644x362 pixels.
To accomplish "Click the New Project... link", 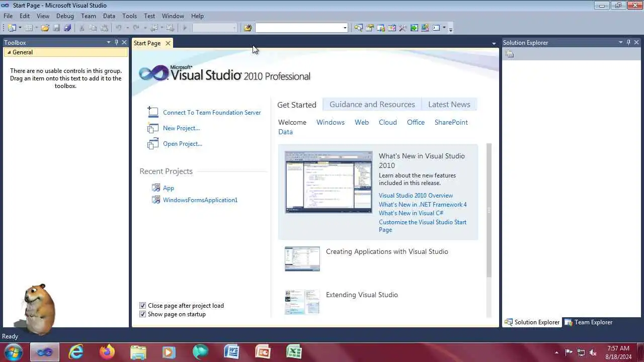I will (181, 128).
